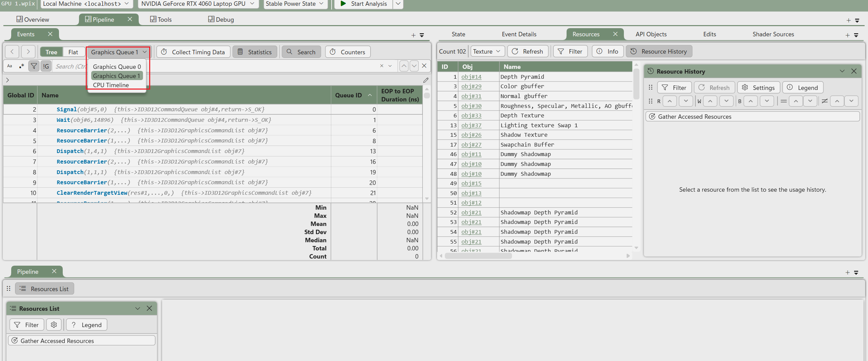Open the obj#14 Depth Pyramid link
Screen dimensions: 868x361
pyautogui.click(x=471, y=77)
